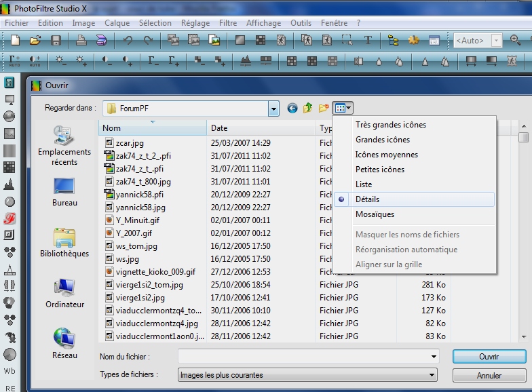Open the Affichage menu
The width and height of the screenshot is (532, 392).
(x=263, y=23)
